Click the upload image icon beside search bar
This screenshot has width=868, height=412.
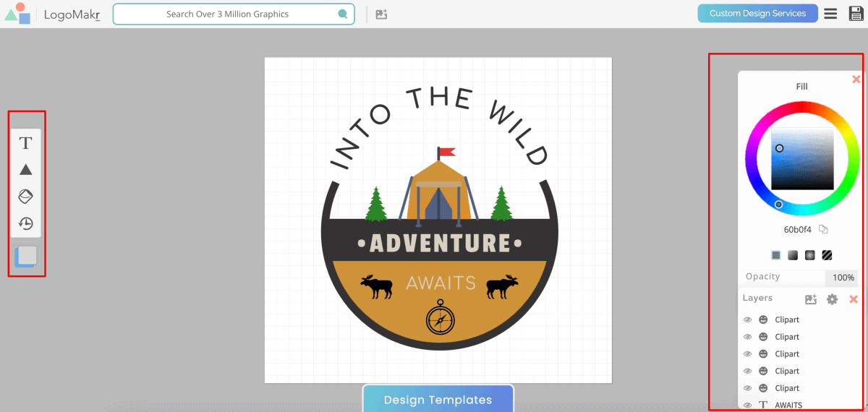pyautogui.click(x=381, y=14)
